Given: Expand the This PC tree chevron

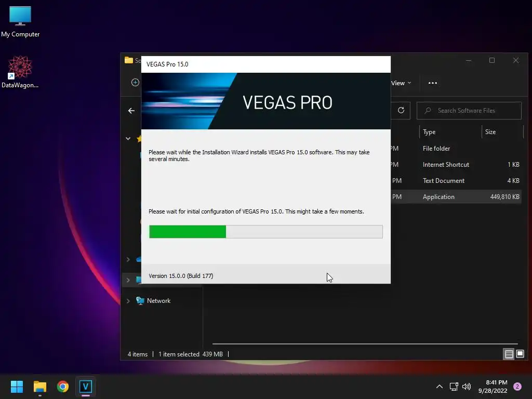Looking at the screenshot, I should click(128, 280).
